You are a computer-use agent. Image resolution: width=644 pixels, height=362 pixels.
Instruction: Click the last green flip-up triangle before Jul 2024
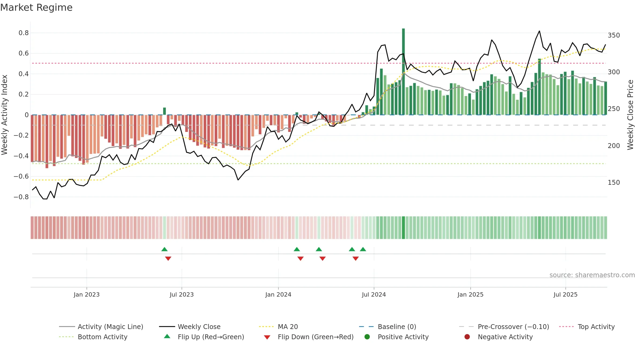click(363, 249)
